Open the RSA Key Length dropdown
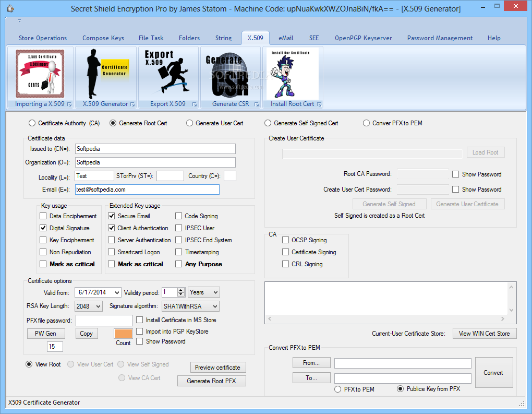The height and width of the screenshot is (414, 532). (98, 306)
